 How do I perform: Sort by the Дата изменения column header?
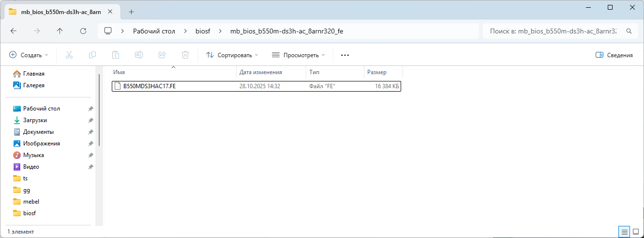(261, 72)
